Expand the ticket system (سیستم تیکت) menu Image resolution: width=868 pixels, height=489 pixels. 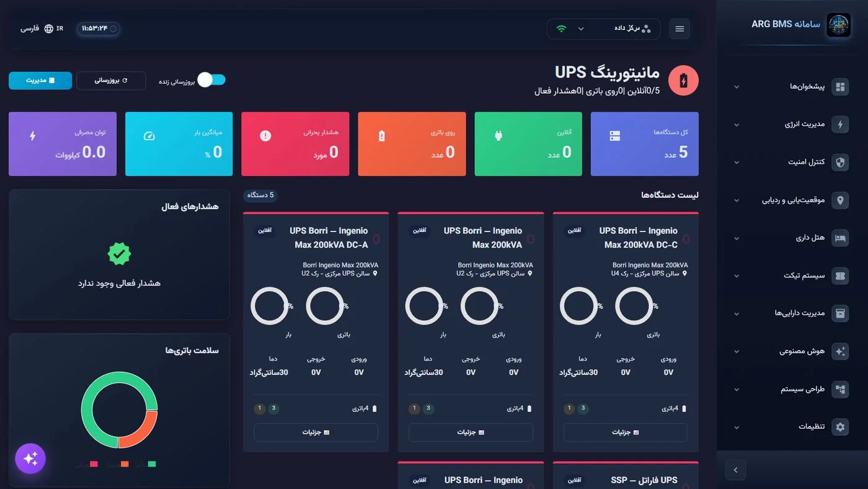coord(792,276)
